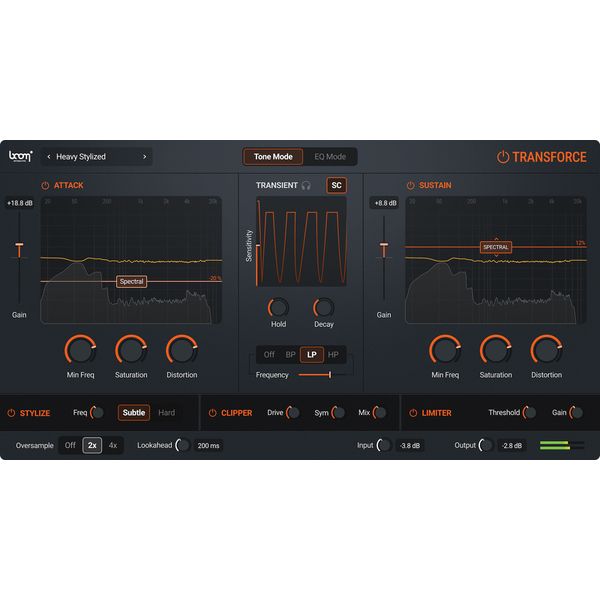The image size is (600, 600).
Task: Toggle the Stylize power icon
Action: point(11,413)
